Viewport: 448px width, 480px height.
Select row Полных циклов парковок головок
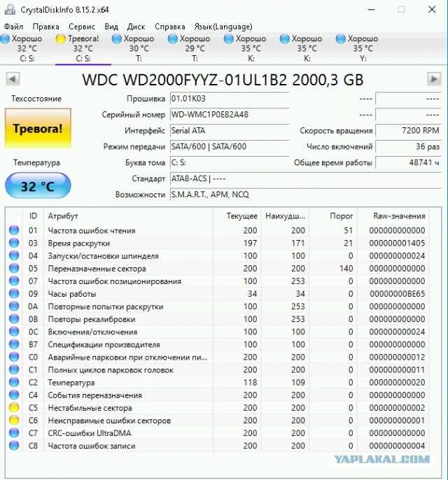pos(217,369)
